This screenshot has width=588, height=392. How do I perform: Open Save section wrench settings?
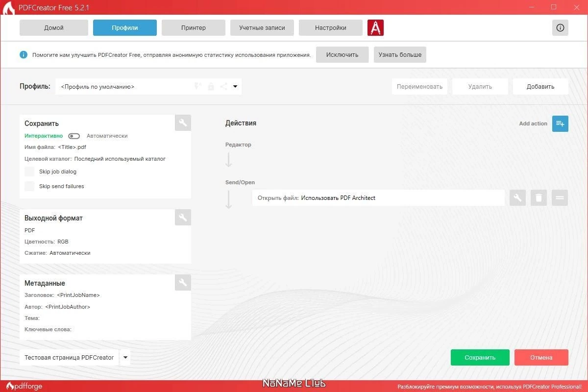183,123
